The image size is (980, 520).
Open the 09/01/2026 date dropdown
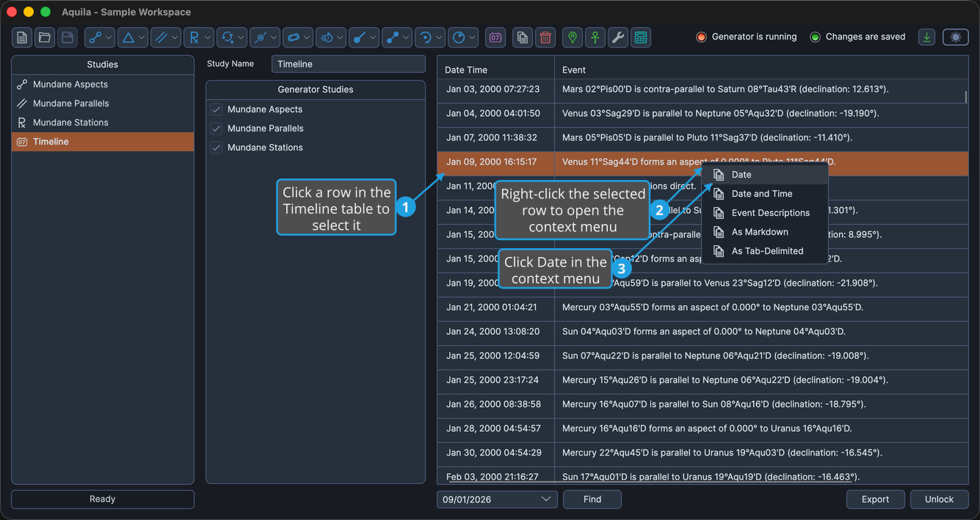coord(497,499)
